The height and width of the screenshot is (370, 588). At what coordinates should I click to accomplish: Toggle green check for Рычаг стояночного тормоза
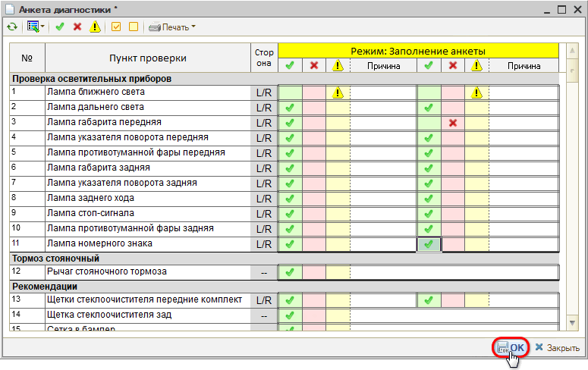point(289,272)
